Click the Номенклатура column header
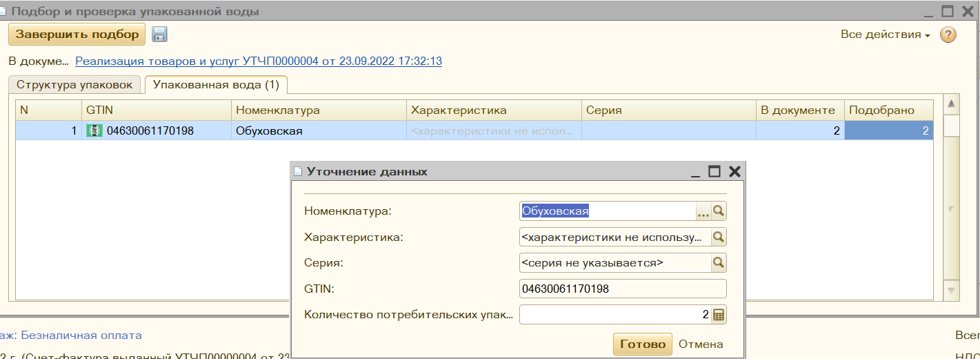Viewport: 980px width, 359px height. click(x=319, y=110)
